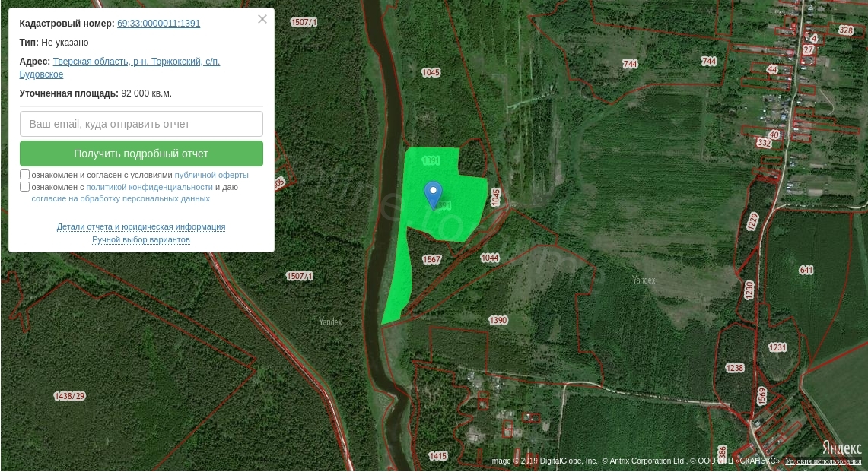The width and height of the screenshot is (868, 472).
Task: Select parcel label 641 on map
Action: coord(806,270)
